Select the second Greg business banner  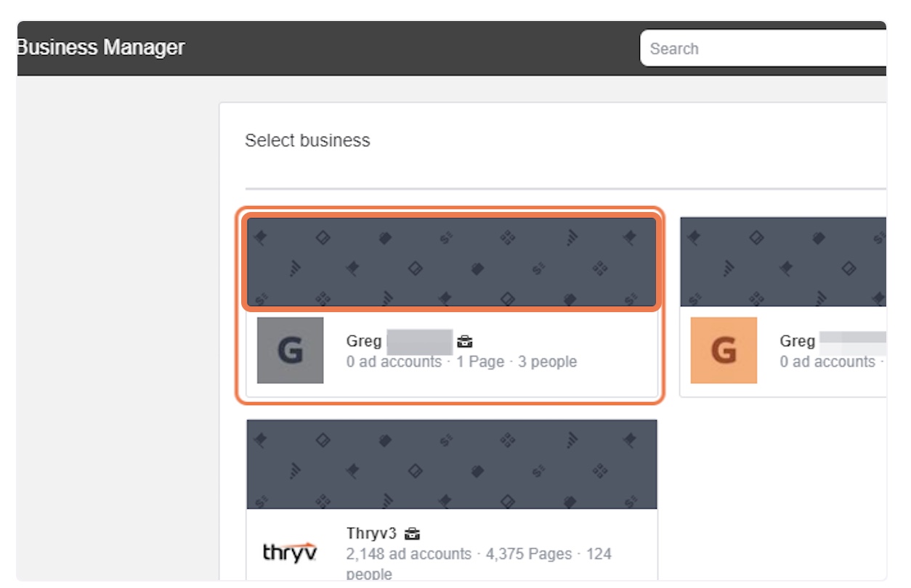tap(783, 262)
